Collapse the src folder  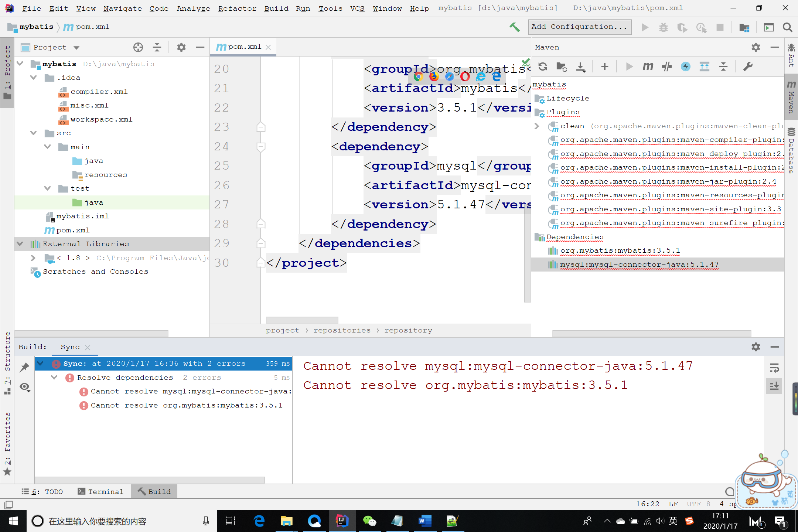(x=34, y=133)
